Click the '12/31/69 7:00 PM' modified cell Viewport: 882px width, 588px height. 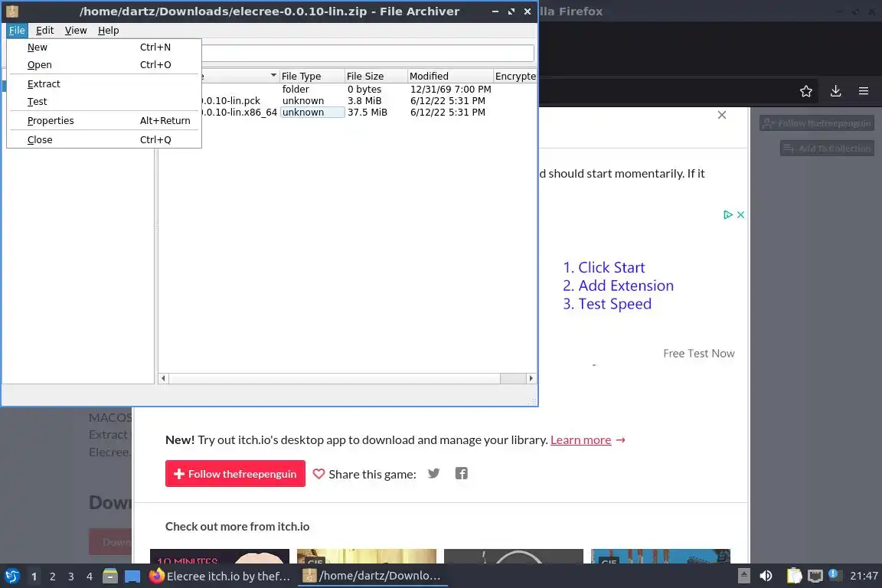click(x=450, y=89)
